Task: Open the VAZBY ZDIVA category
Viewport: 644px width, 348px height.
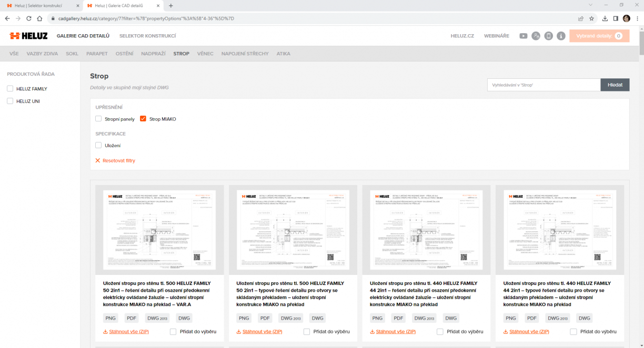Action: pos(42,54)
